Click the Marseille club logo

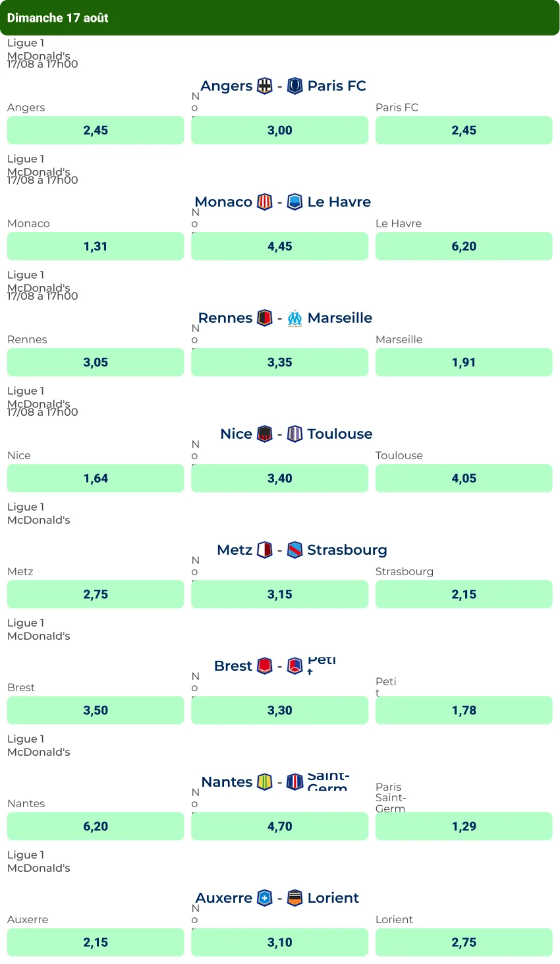click(295, 318)
